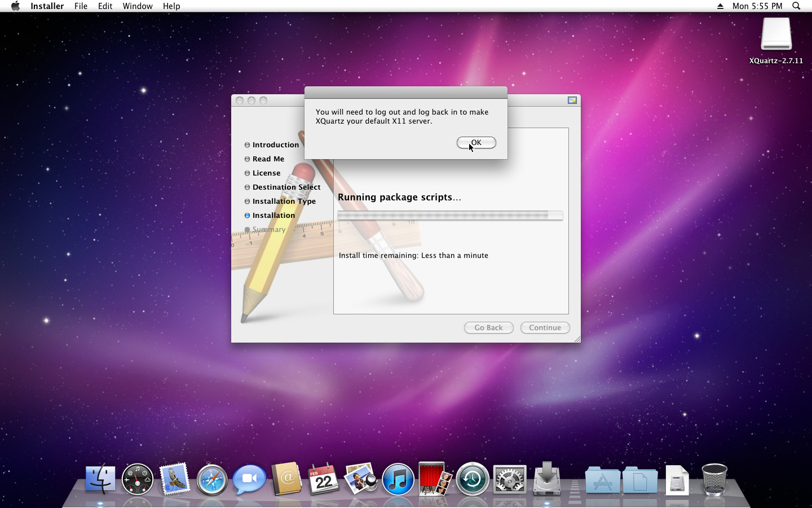812x508 pixels.
Task: Click the installation progress bar
Action: pyautogui.click(x=450, y=215)
